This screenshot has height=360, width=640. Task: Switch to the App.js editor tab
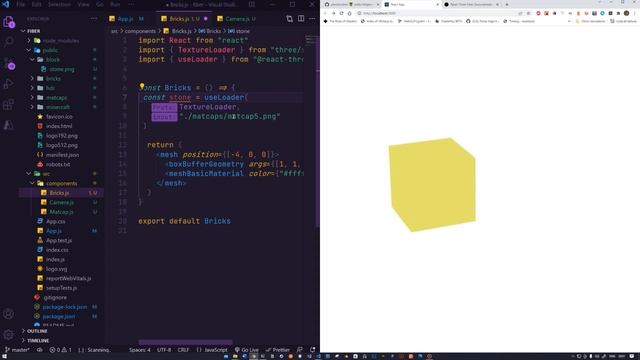point(126,19)
